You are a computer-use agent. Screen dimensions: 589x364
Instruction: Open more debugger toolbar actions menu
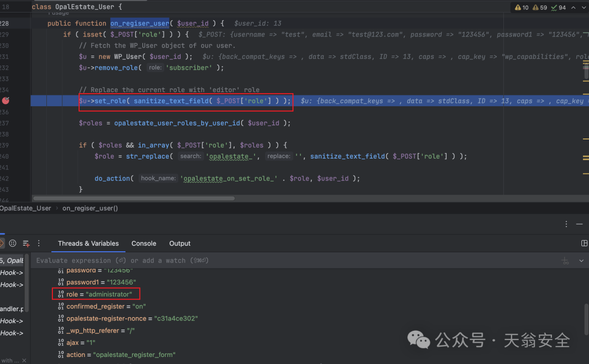click(x=39, y=244)
